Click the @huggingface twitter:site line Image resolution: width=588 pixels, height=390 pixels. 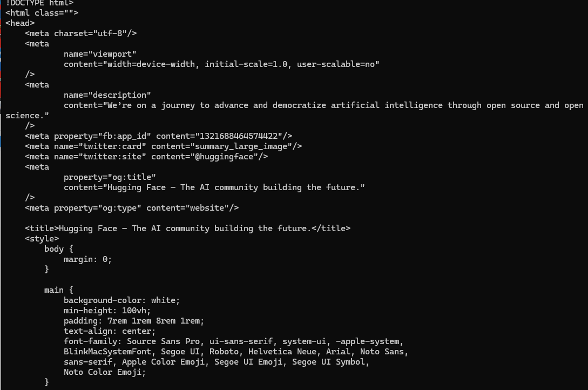point(146,157)
